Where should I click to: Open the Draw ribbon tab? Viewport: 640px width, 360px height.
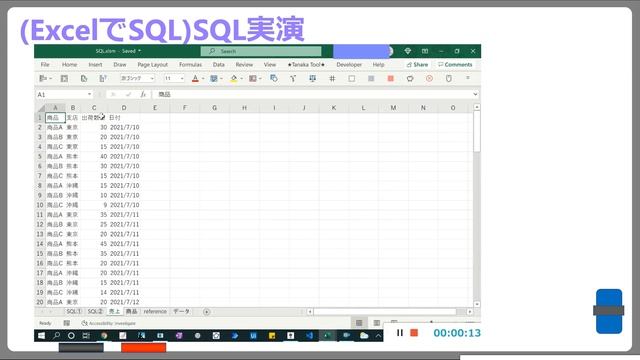(x=120, y=64)
